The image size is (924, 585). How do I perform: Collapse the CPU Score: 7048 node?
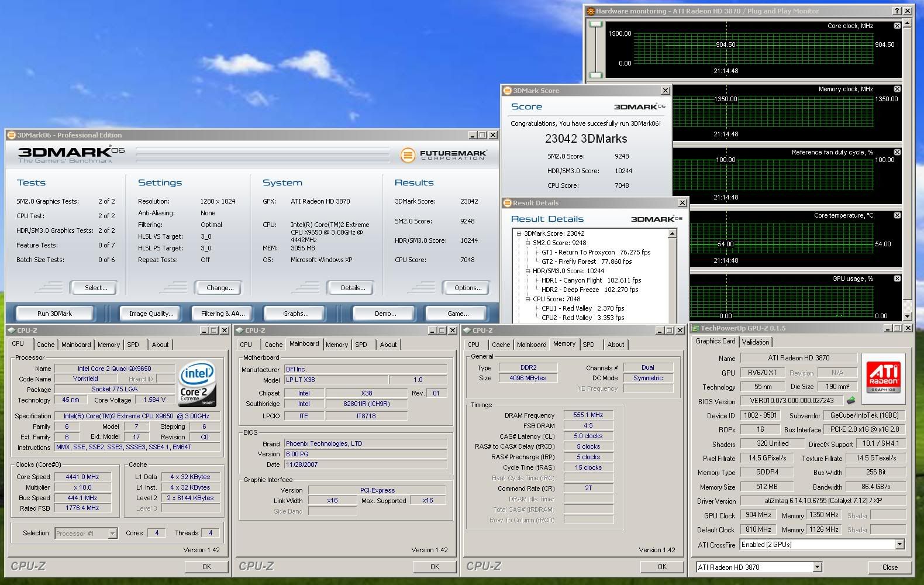(x=527, y=299)
